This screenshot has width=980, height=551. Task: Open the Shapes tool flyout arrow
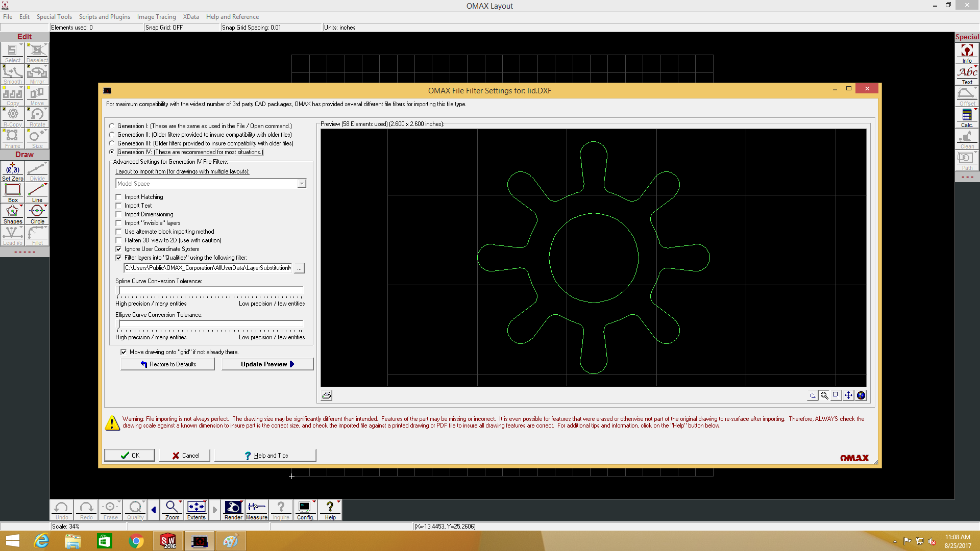21,206
